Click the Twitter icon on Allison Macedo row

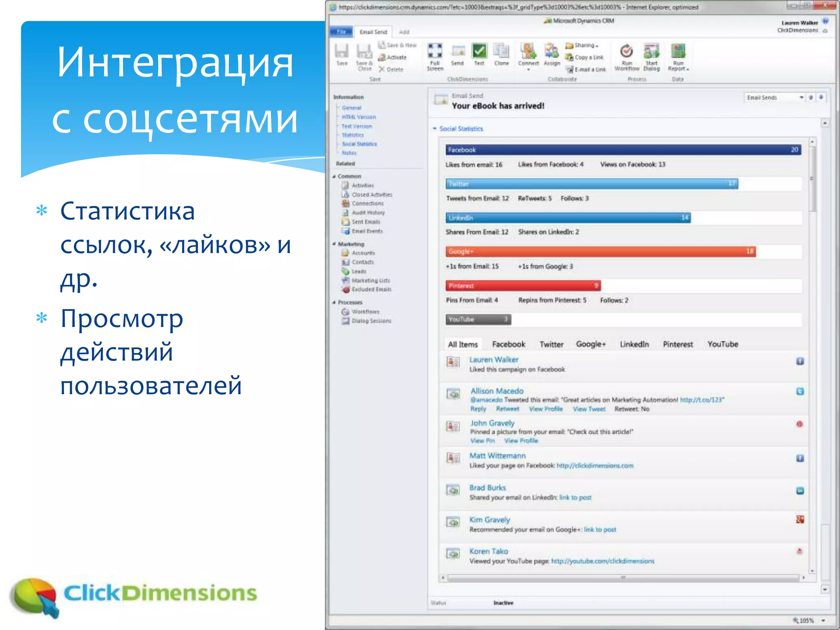800,391
